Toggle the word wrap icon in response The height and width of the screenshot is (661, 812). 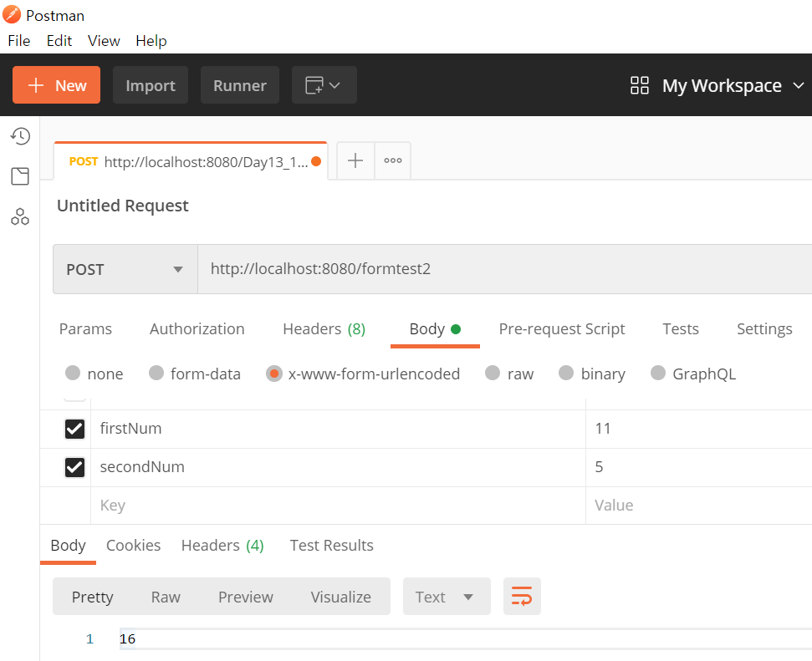pos(522,597)
